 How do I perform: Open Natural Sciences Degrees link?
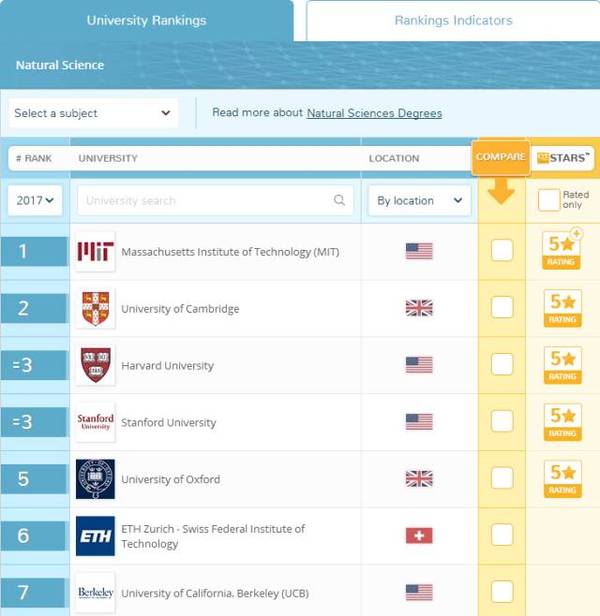point(374,113)
